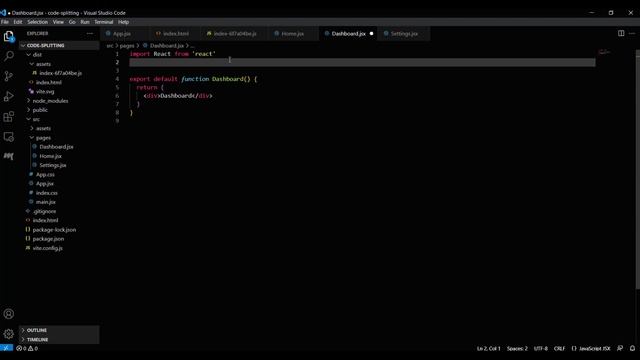This screenshot has height=360, width=640.
Task: Open Dashboard.jsx in the file tree
Action: coord(56,147)
